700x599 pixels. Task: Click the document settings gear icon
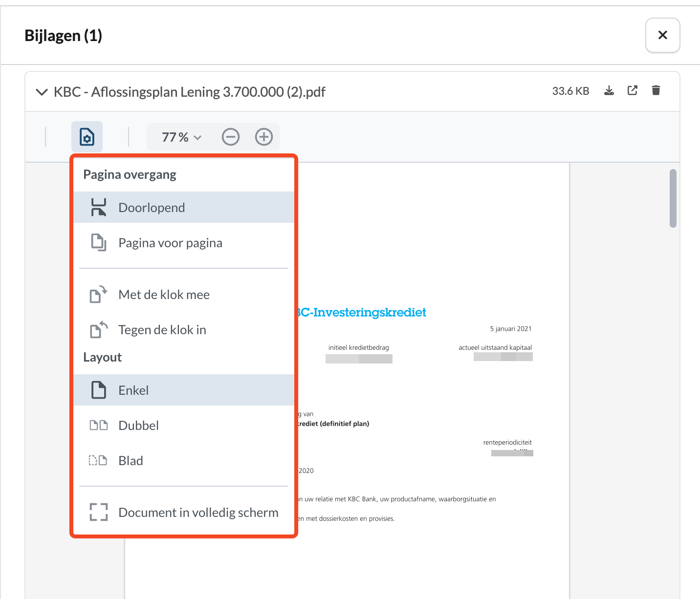(x=87, y=137)
